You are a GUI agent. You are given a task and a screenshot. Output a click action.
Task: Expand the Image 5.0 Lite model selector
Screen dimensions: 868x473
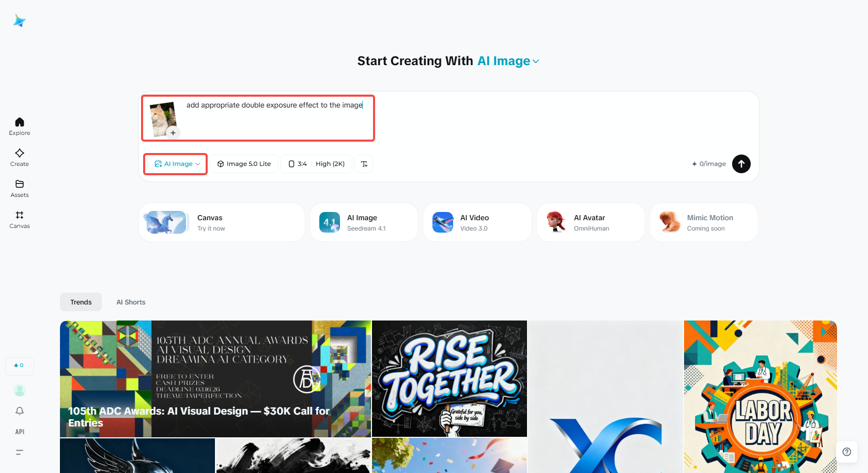point(244,164)
